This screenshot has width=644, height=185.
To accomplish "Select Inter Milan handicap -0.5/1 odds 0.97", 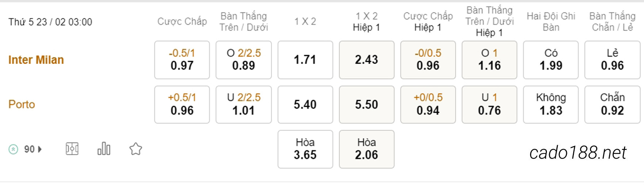I will [182, 60].
